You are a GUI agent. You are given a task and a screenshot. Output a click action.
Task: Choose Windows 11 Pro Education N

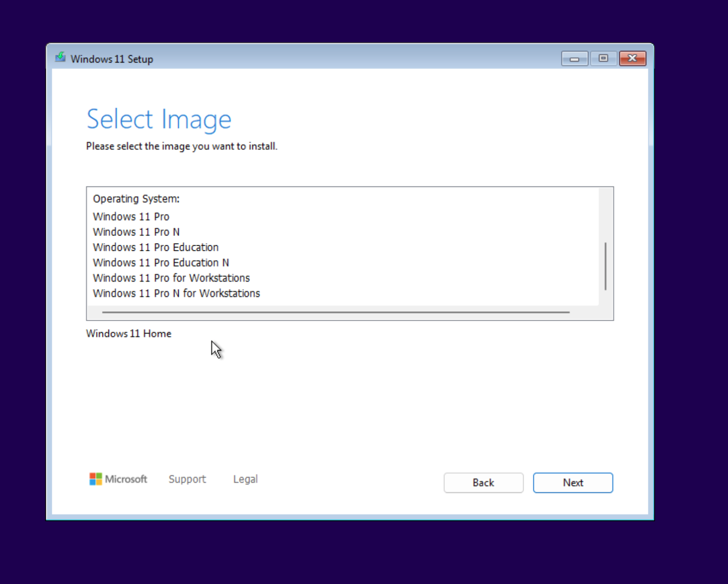click(x=161, y=262)
